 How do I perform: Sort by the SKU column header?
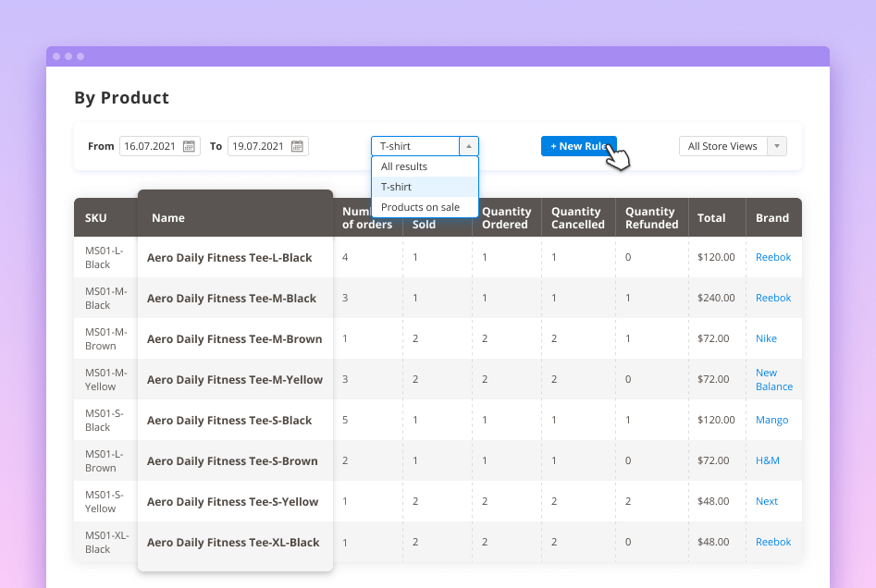95,218
